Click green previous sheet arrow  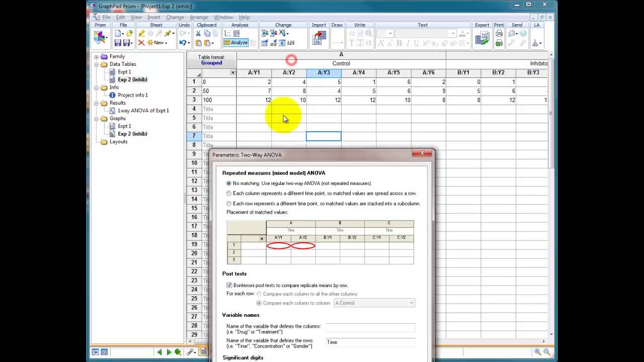[159, 352]
